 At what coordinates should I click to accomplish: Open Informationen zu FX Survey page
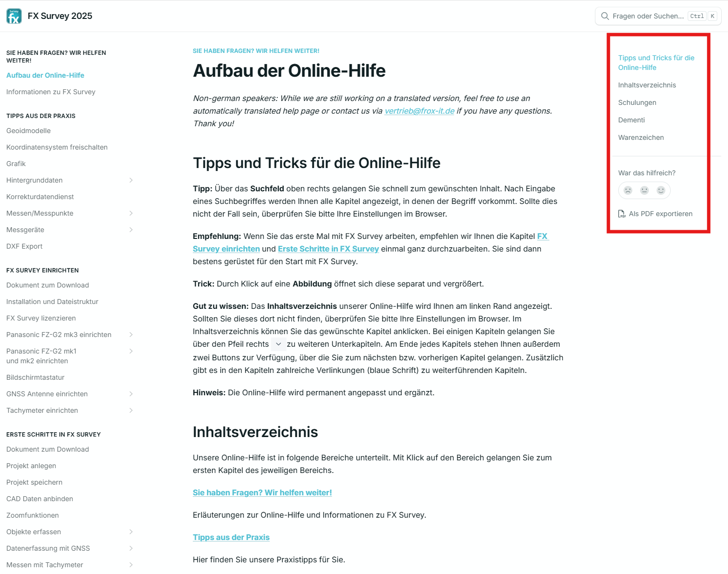click(x=51, y=92)
